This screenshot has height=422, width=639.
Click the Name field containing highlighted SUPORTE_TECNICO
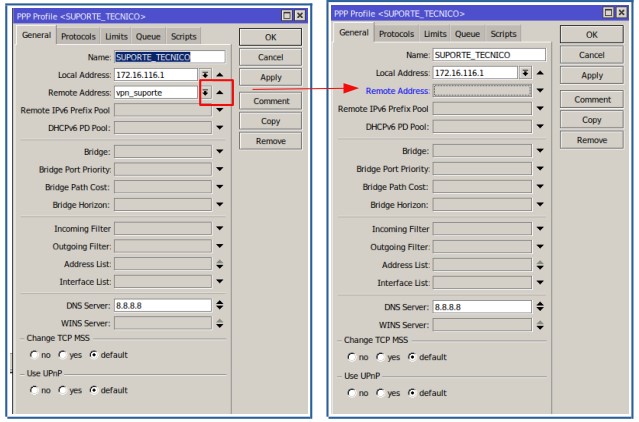168,57
